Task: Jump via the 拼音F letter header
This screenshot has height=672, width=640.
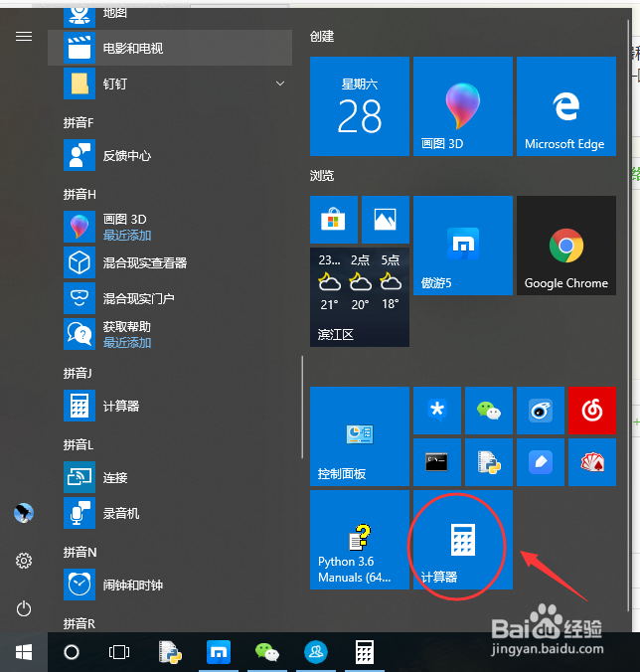Action: point(79,123)
